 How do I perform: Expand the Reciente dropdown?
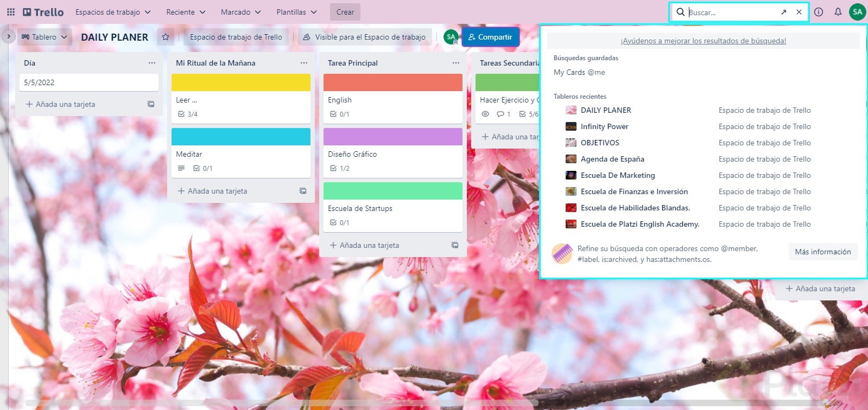click(x=186, y=12)
